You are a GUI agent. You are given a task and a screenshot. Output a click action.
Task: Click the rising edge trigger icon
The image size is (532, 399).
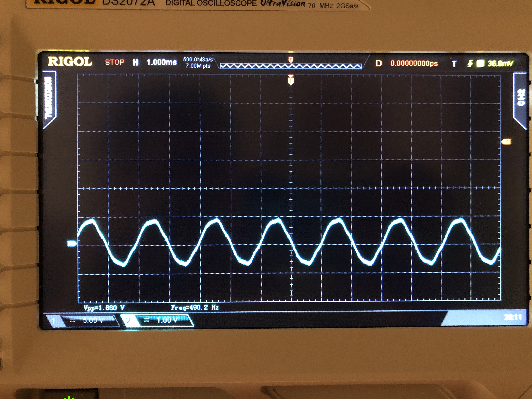click(x=470, y=63)
